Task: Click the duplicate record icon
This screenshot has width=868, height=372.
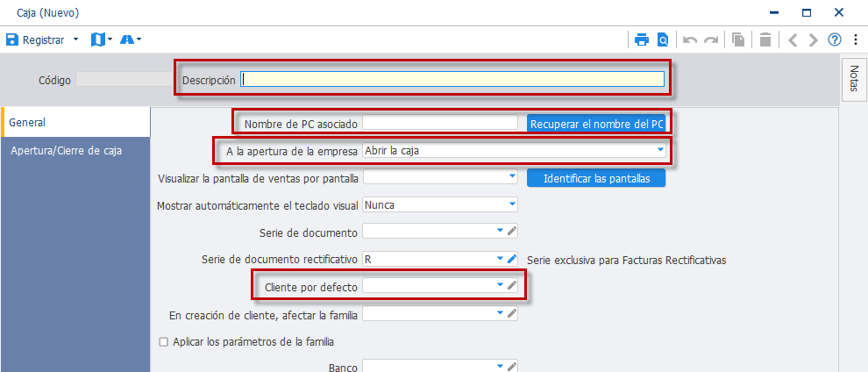Action: point(738,39)
